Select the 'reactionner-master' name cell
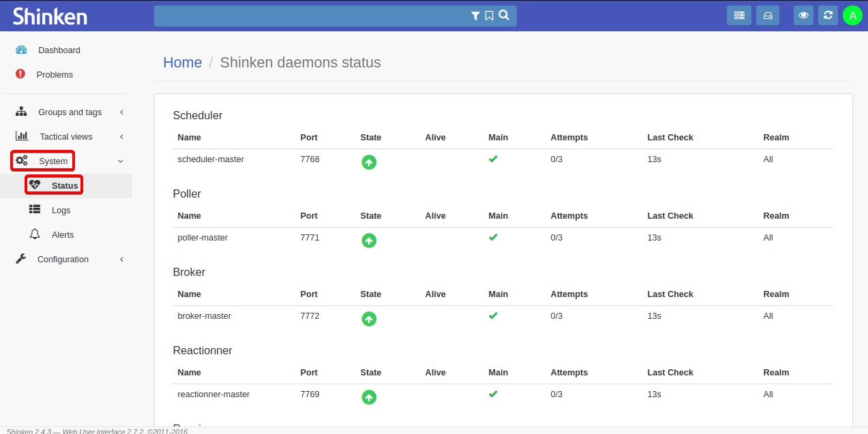This screenshot has height=434, width=868. point(213,394)
